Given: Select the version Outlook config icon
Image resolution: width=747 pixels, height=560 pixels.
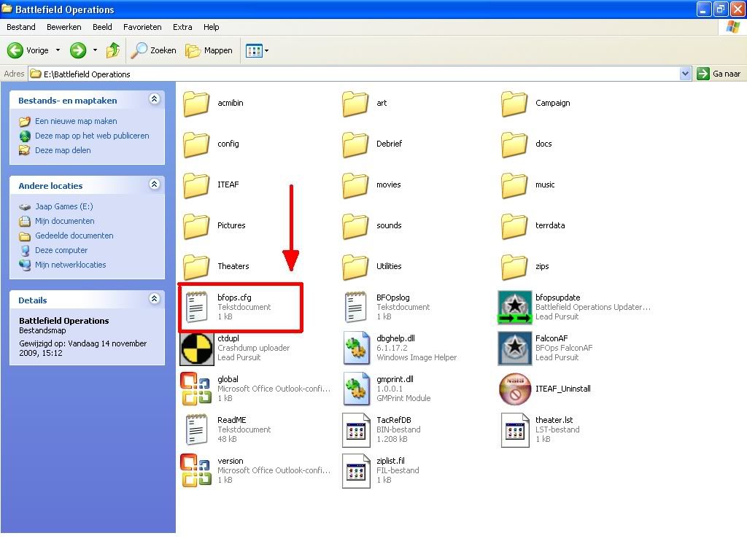Looking at the screenshot, I should pyautogui.click(x=196, y=470).
